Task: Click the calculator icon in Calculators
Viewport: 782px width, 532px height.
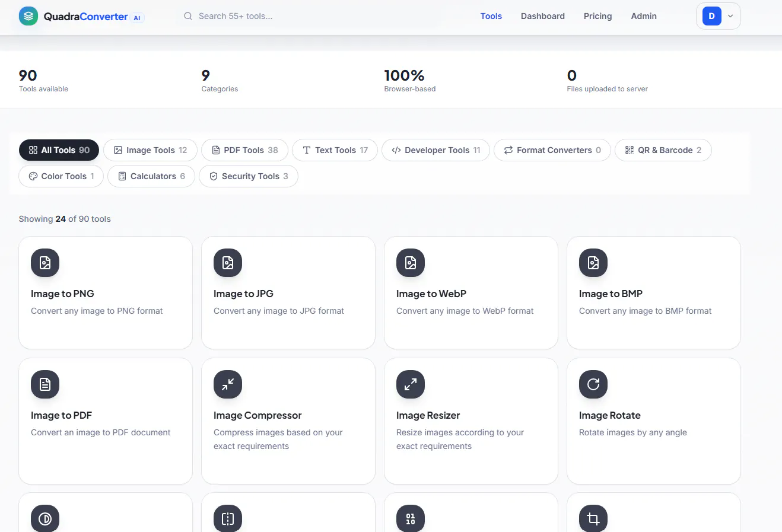Action: pyautogui.click(x=122, y=176)
